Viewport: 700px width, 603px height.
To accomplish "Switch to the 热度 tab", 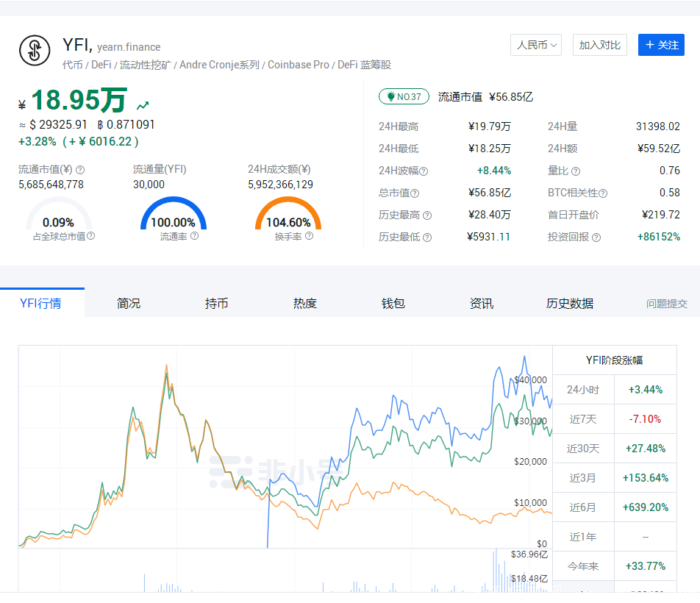I will (x=305, y=303).
